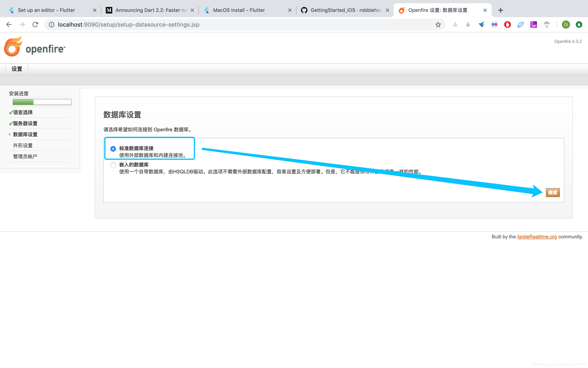Open a new browser tab
The image size is (588, 368).
point(501,10)
